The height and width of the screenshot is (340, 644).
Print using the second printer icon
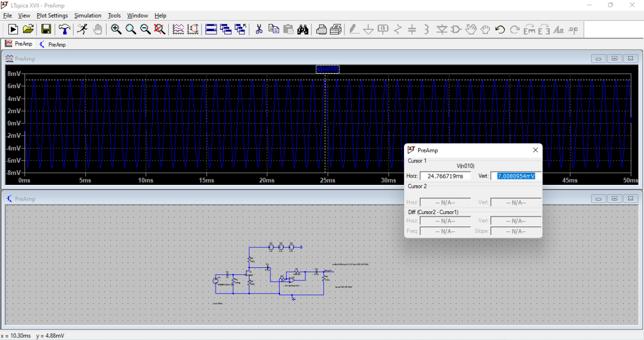336,29
